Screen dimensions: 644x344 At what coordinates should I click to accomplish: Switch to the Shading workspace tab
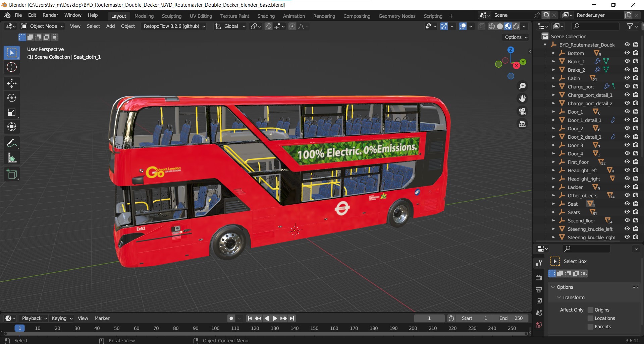266,16
